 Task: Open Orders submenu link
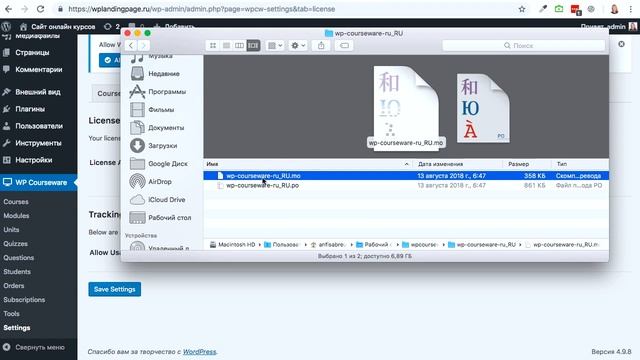click(x=14, y=286)
